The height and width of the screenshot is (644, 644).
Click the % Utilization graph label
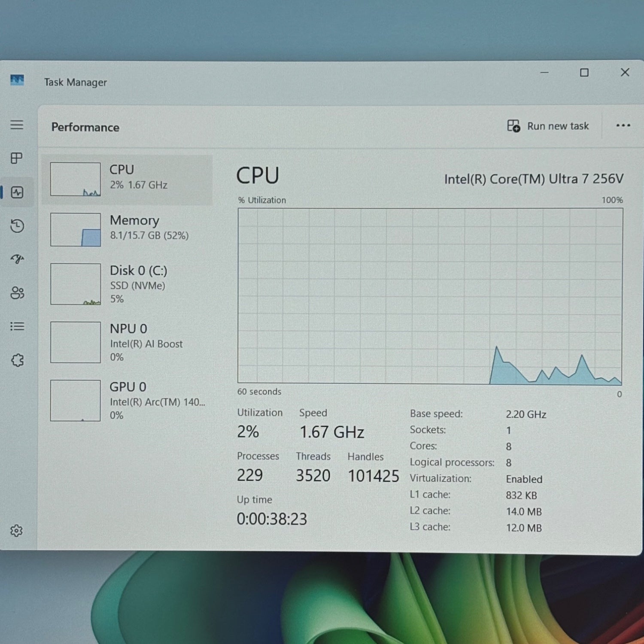(262, 200)
